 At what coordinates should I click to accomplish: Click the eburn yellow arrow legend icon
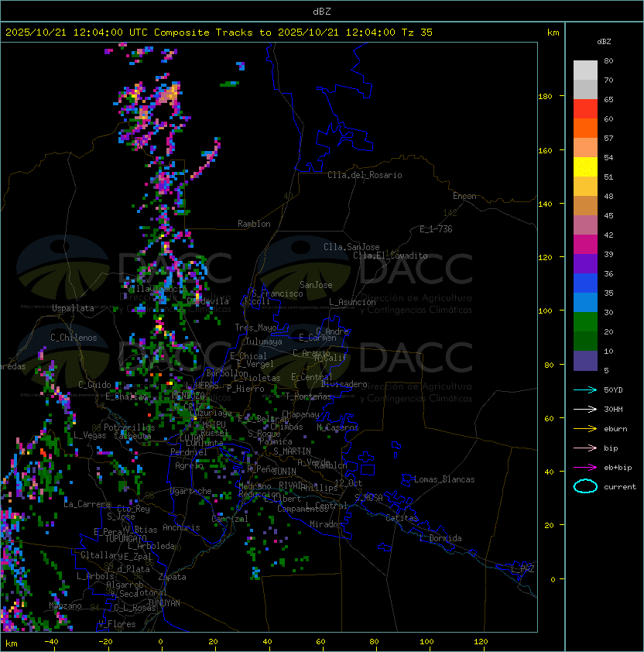(585, 429)
